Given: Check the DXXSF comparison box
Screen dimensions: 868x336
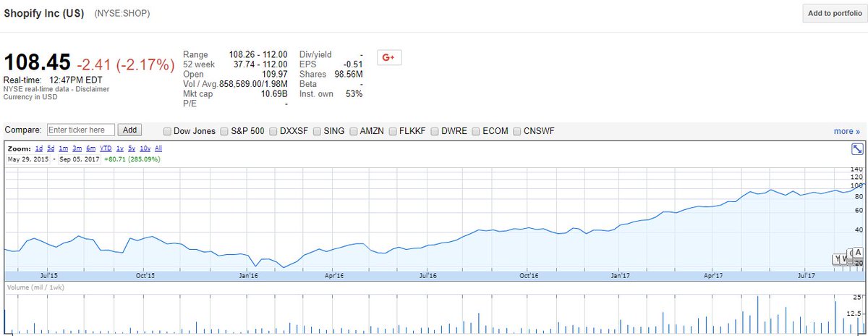Looking at the screenshot, I should pyautogui.click(x=273, y=131).
